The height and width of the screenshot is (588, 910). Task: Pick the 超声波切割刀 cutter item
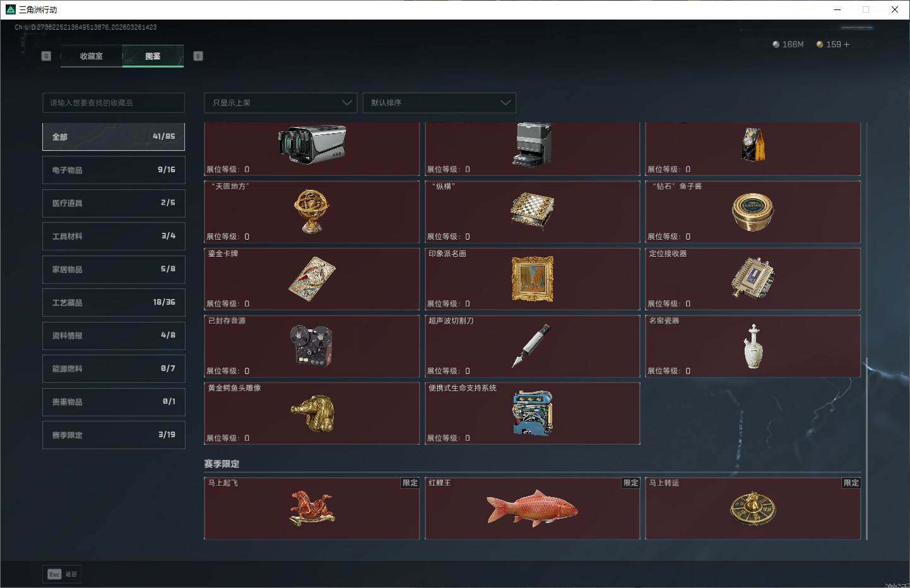pos(533,346)
